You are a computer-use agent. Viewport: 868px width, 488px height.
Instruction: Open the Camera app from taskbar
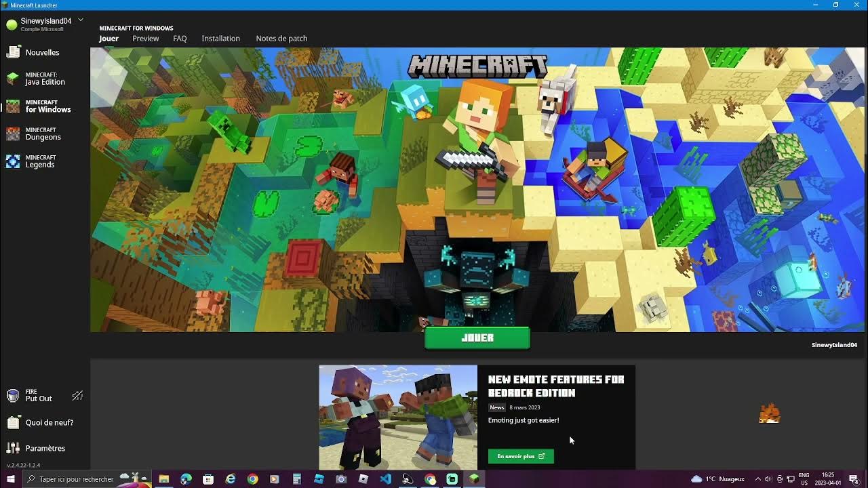pyautogui.click(x=341, y=479)
